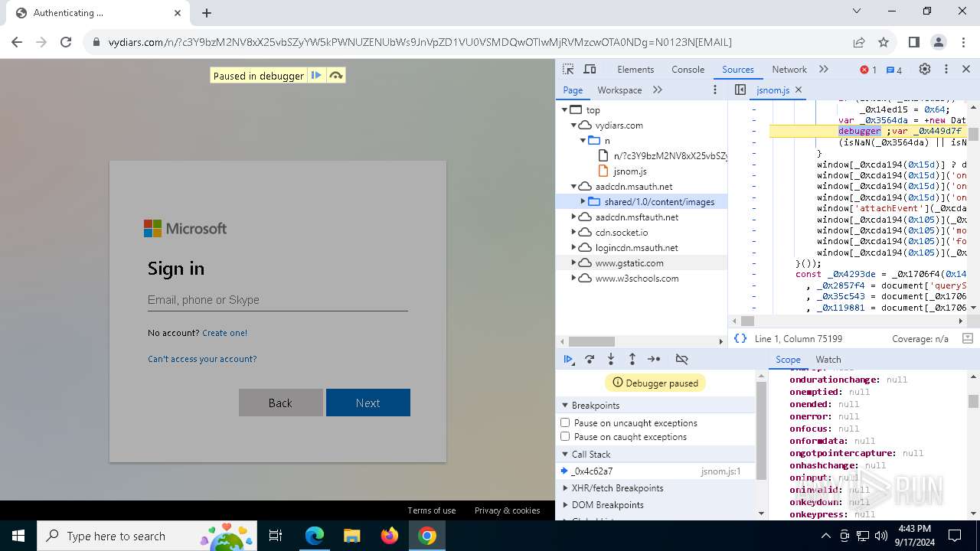Click the Back button on sign-in form
This screenshot has height=551, width=980.
(280, 403)
